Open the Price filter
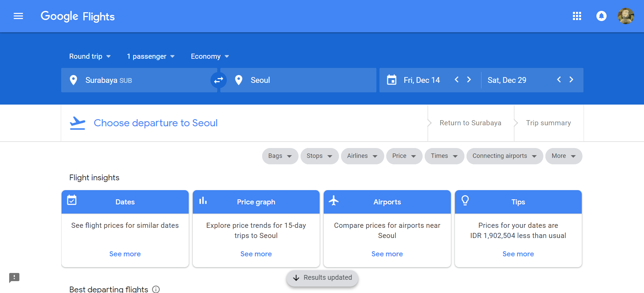The width and height of the screenshot is (644, 293). [404, 156]
